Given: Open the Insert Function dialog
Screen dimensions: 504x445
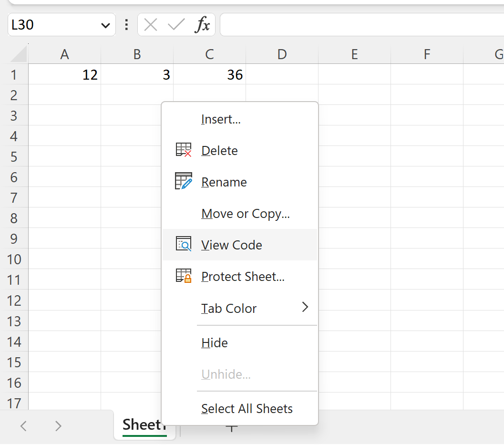Looking at the screenshot, I should (204, 25).
